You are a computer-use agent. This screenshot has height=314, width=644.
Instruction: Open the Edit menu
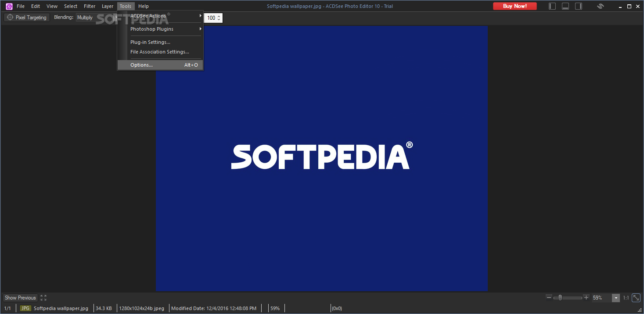36,6
